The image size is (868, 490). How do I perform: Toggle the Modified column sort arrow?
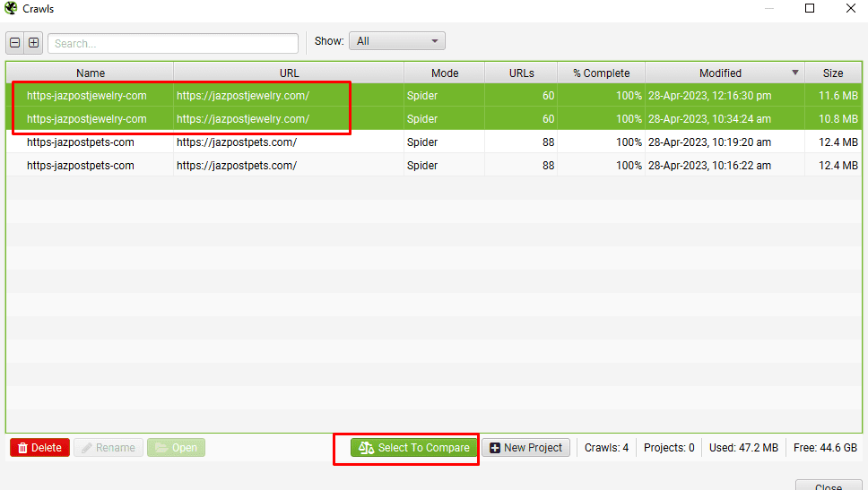(795, 73)
